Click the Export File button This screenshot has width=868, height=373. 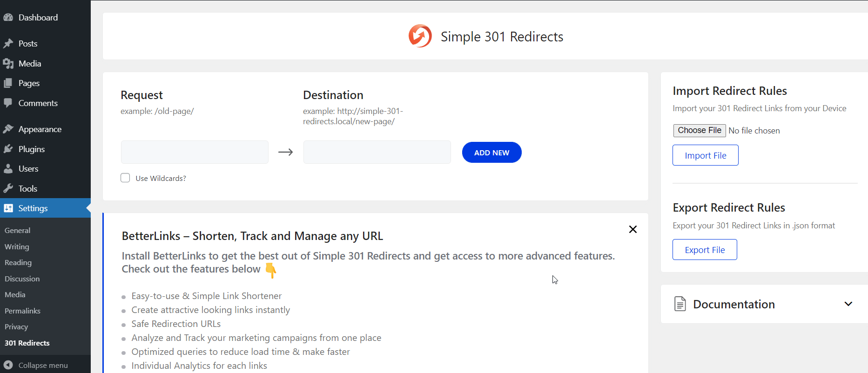tap(705, 250)
